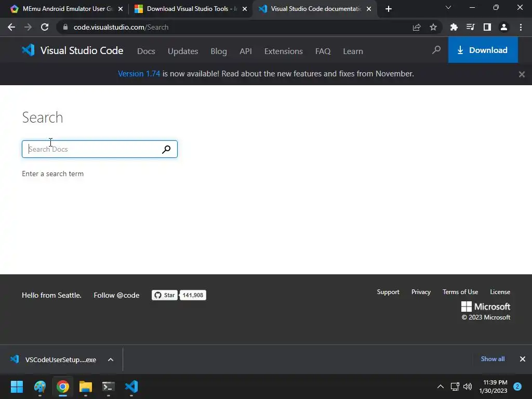The height and width of the screenshot is (399, 532).
Task: View site info via lock icon
Action: click(65, 27)
